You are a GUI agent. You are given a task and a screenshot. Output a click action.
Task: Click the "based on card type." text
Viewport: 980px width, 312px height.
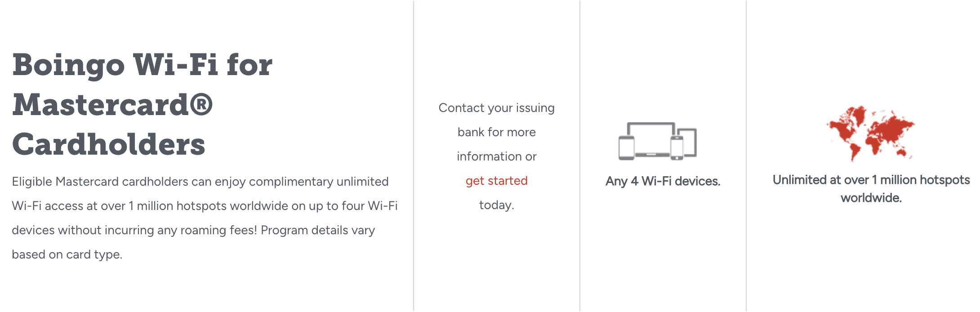[x=67, y=254]
